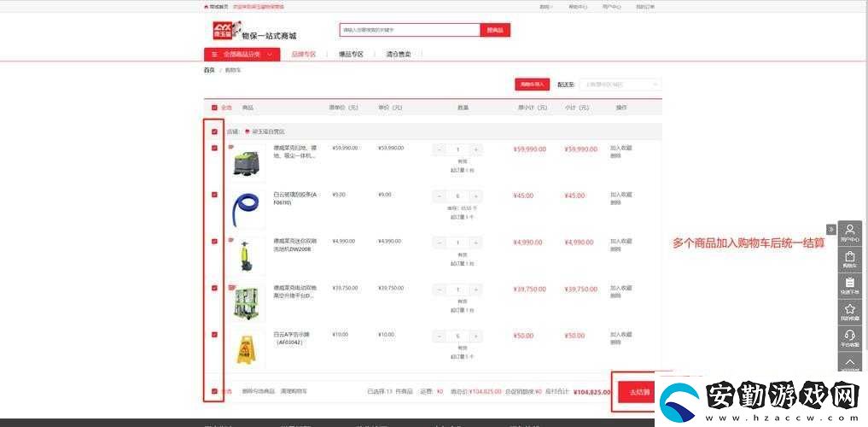Image resolution: width=868 pixels, height=427 pixels.
Task: Click the red checkout button
Action: pyautogui.click(x=636, y=392)
